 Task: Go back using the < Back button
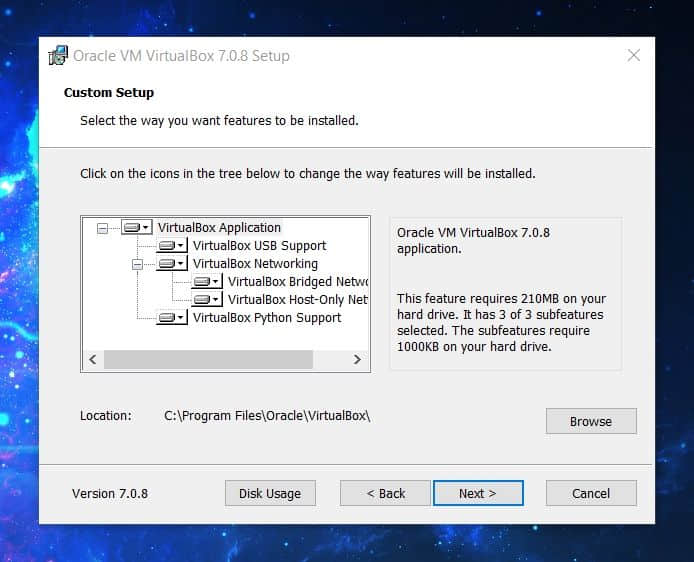pyautogui.click(x=385, y=493)
